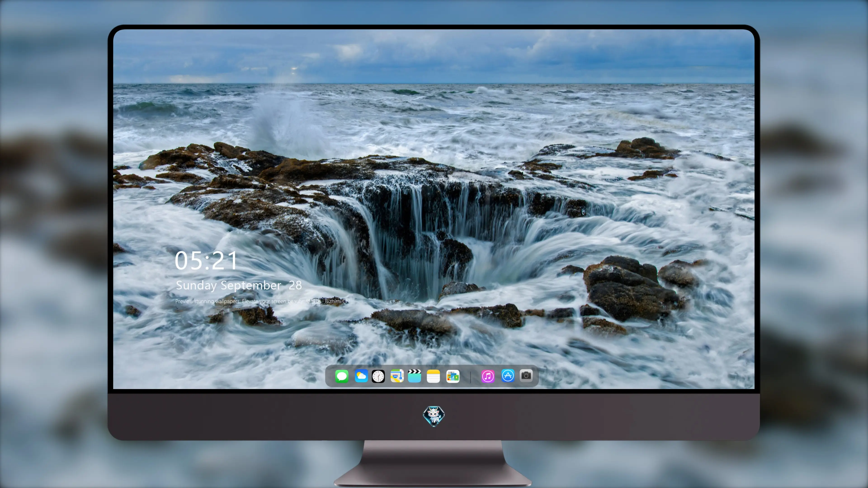Open the Camera app in dock
The width and height of the screenshot is (868, 488).
point(526,375)
